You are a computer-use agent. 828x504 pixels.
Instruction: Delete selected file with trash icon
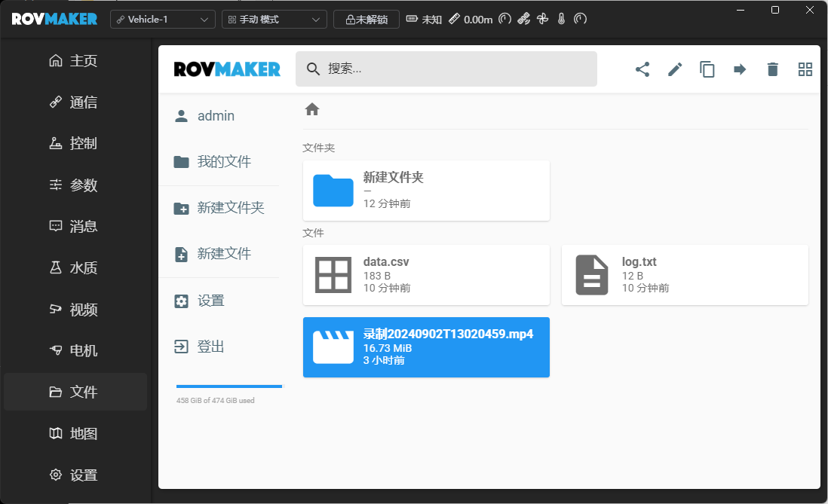click(772, 69)
